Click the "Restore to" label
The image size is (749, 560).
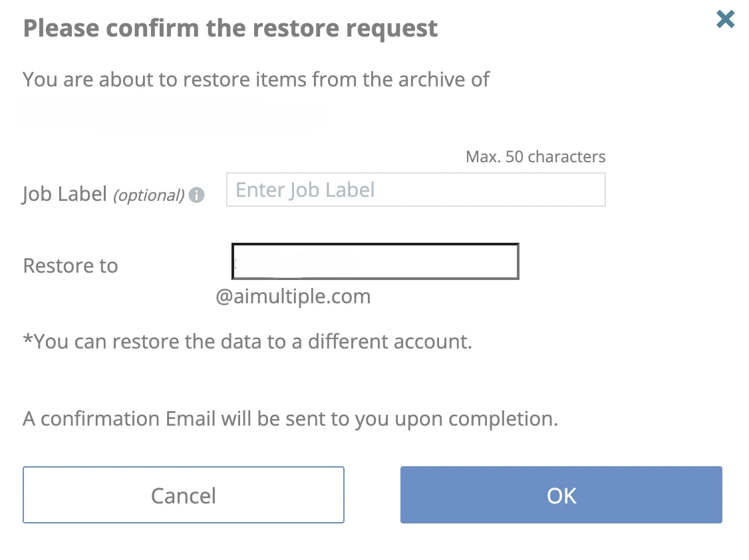[70, 266]
